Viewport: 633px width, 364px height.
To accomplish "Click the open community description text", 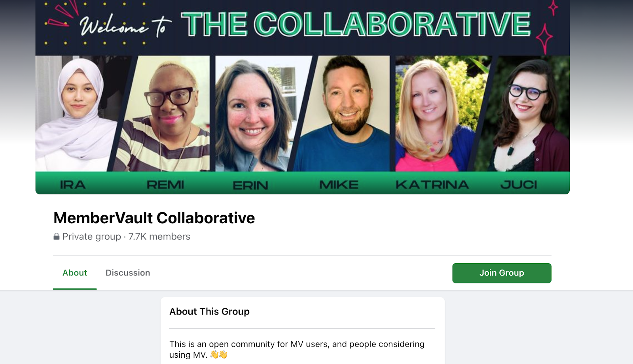I will click(x=297, y=349).
